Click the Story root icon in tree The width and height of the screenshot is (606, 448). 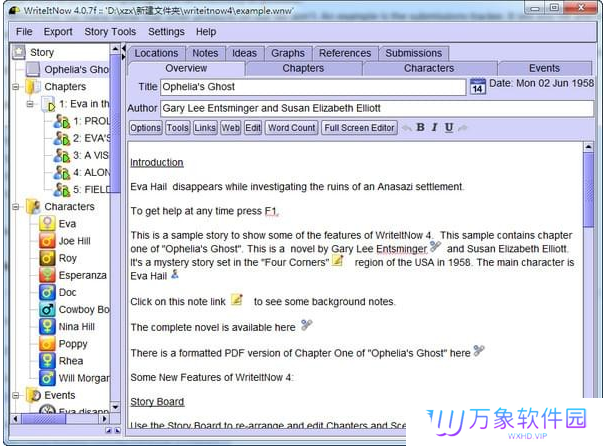coord(18,52)
